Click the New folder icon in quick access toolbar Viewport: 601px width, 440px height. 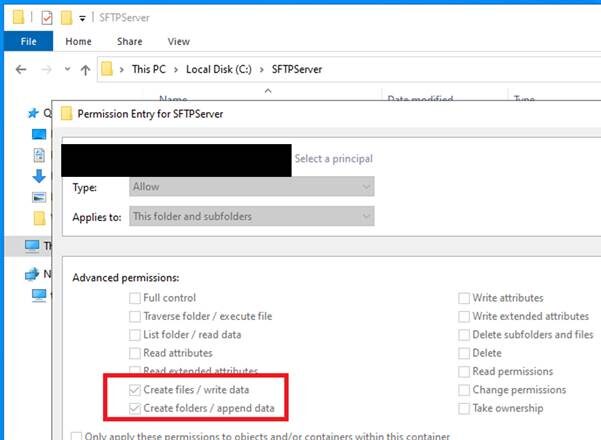[x=66, y=18]
